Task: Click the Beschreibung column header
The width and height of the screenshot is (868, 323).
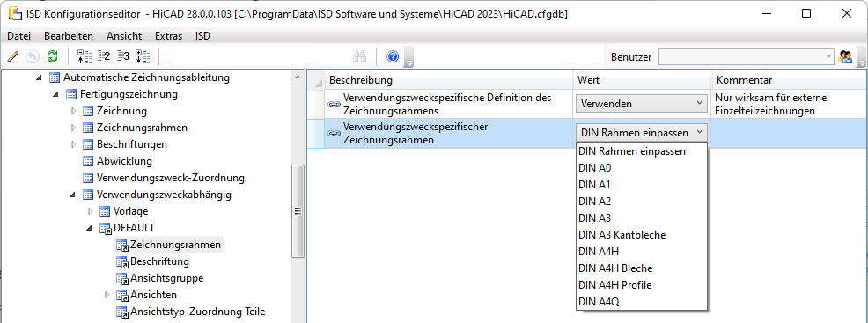Action: 448,80
